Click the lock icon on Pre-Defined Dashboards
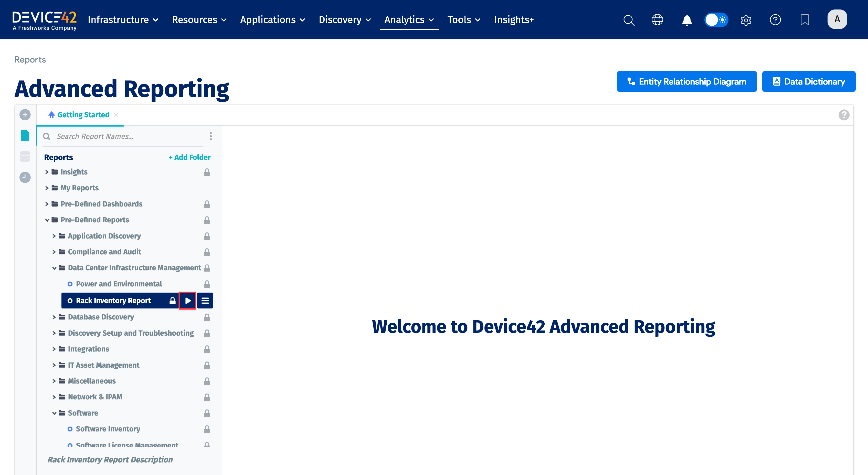Viewport: 868px width, 475px height. (x=207, y=204)
